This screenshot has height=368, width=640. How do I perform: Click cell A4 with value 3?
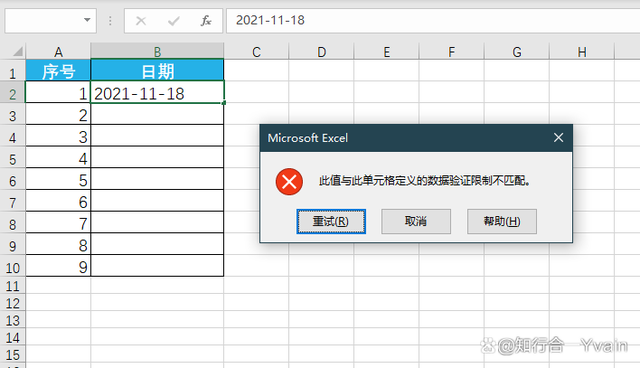pyautogui.click(x=58, y=135)
